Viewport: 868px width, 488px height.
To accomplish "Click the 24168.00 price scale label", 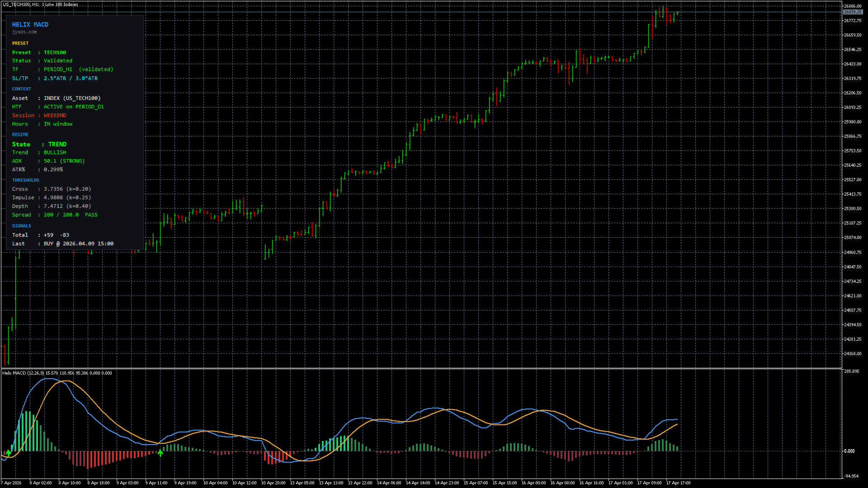I will pyautogui.click(x=853, y=354).
